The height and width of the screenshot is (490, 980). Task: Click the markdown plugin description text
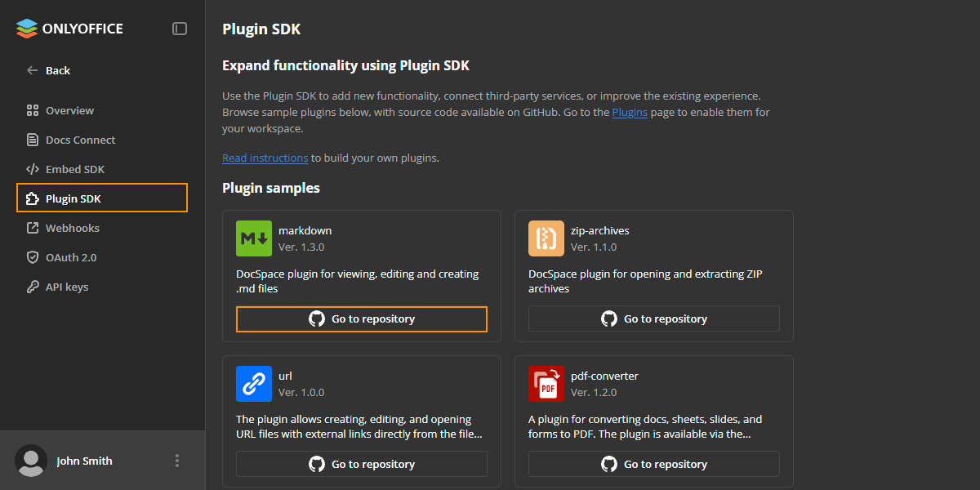pos(358,281)
